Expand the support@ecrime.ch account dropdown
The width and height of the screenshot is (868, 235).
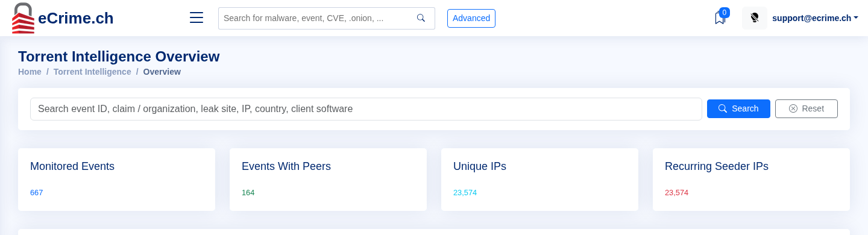click(815, 18)
